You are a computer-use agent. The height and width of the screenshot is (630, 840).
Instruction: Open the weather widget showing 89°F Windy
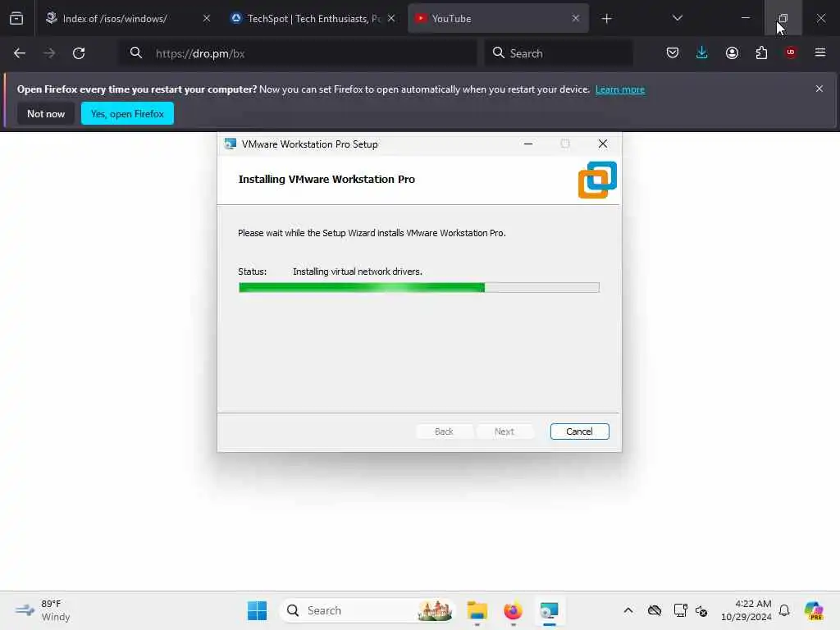pyautogui.click(x=43, y=610)
